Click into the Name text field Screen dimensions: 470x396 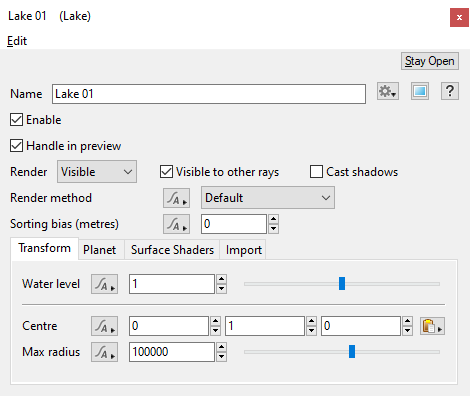coord(209,94)
